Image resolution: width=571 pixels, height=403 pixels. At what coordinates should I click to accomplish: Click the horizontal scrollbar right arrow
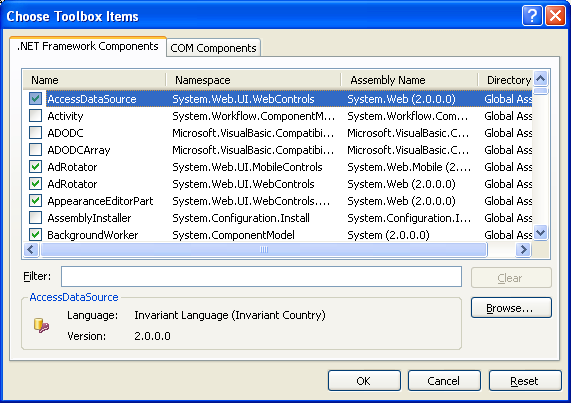(524, 250)
